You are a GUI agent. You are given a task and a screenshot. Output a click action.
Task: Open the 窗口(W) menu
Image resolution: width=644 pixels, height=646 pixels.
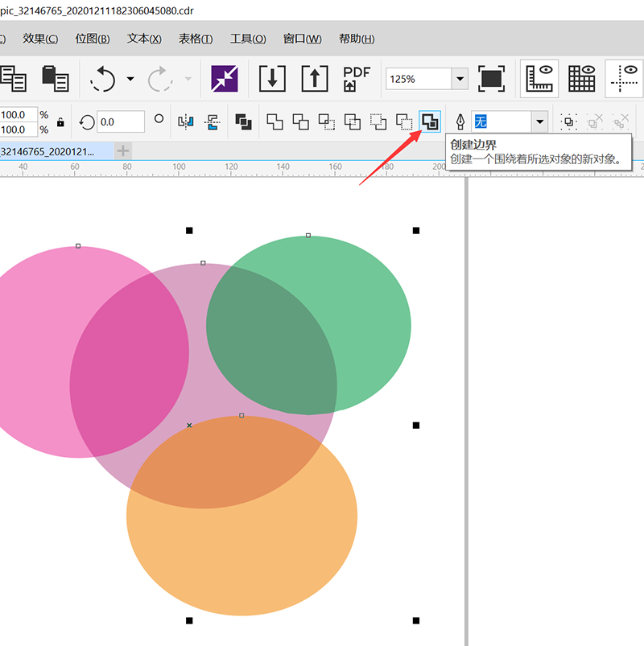tap(302, 39)
